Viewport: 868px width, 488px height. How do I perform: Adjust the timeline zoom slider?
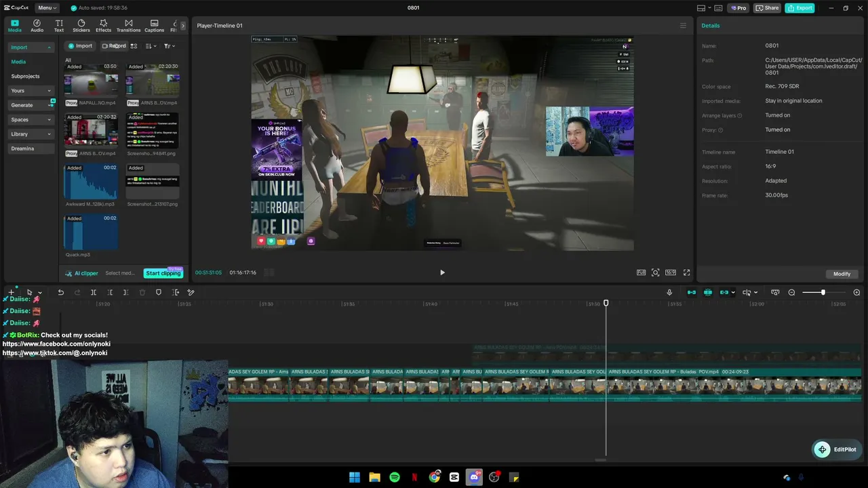tap(823, 292)
